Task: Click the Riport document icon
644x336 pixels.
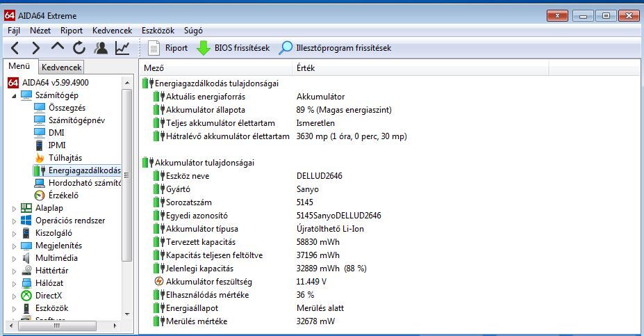Action: tap(154, 48)
